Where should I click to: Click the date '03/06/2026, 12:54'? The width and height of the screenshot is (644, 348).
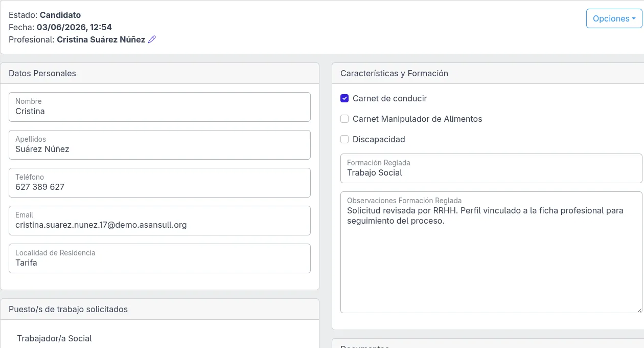pyautogui.click(x=74, y=27)
